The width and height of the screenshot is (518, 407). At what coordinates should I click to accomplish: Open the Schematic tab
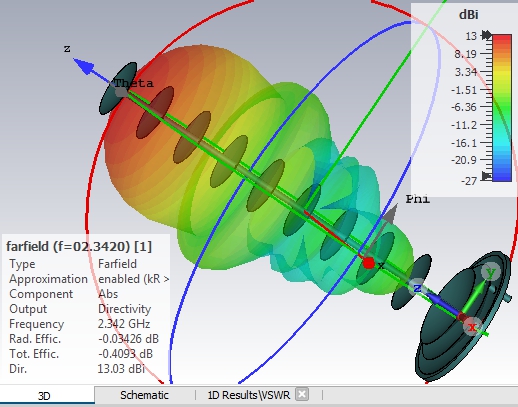point(144,395)
